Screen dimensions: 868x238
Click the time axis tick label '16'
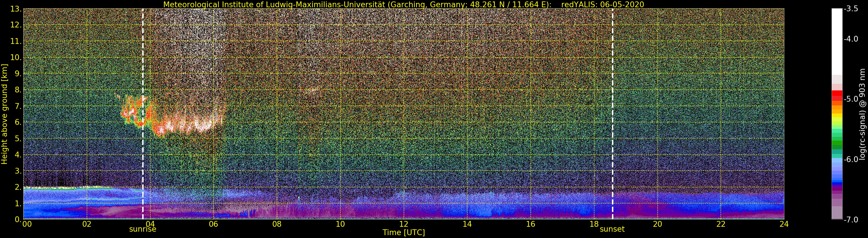click(530, 224)
